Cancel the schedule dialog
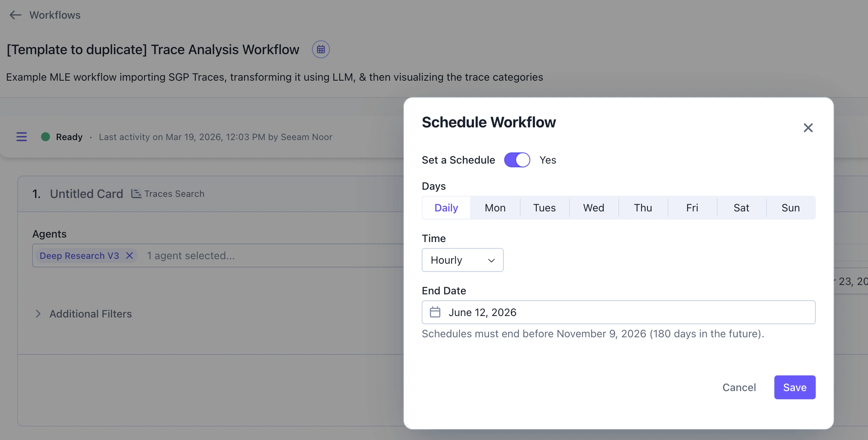The width and height of the screenshot is (868, 440). (x=739, y=387)
